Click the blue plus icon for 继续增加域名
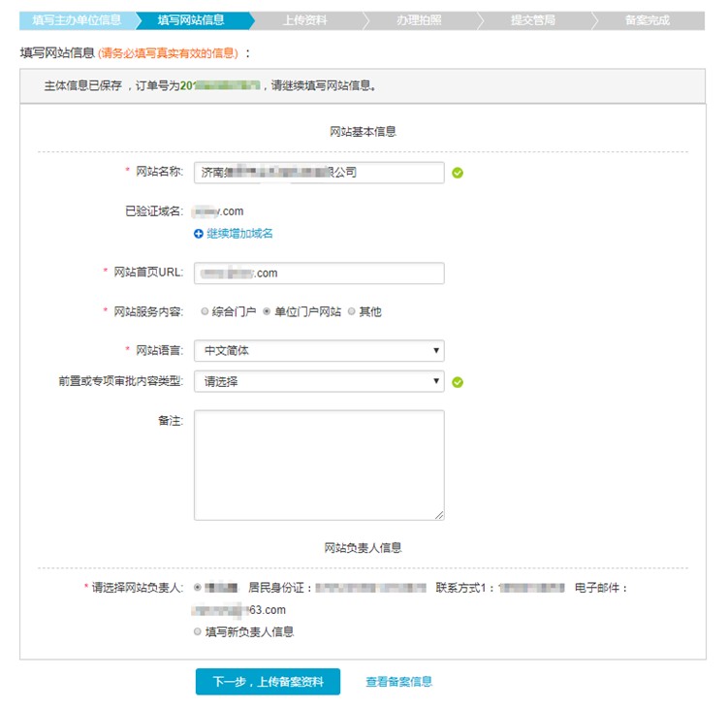This screenshot has width=728, height=709. coord(199,234)
